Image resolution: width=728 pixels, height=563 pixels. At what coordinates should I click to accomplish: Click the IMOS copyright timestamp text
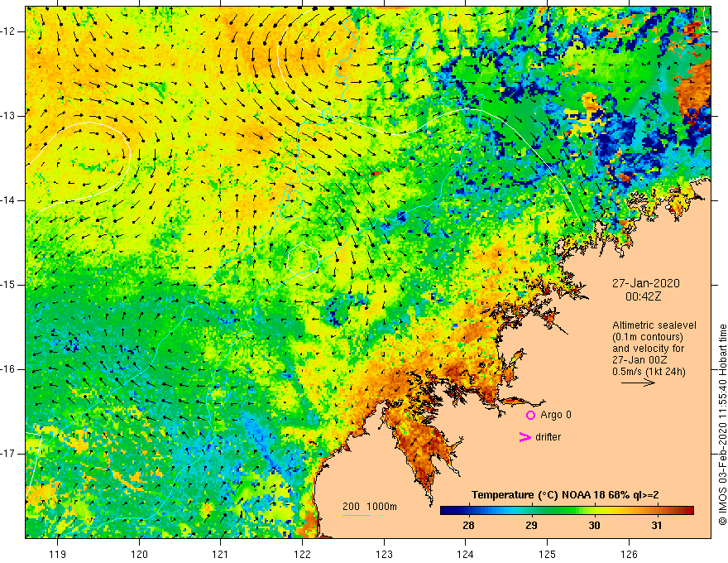[722, 425]
